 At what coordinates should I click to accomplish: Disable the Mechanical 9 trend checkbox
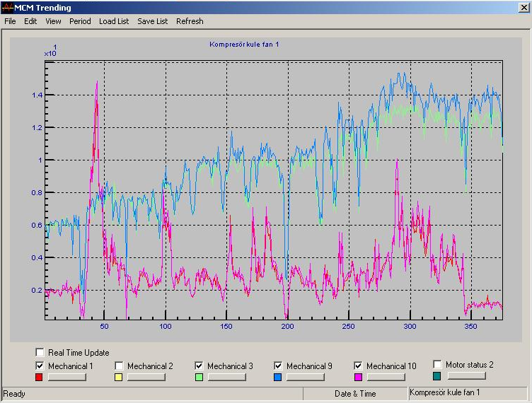(x=279, y=366)
